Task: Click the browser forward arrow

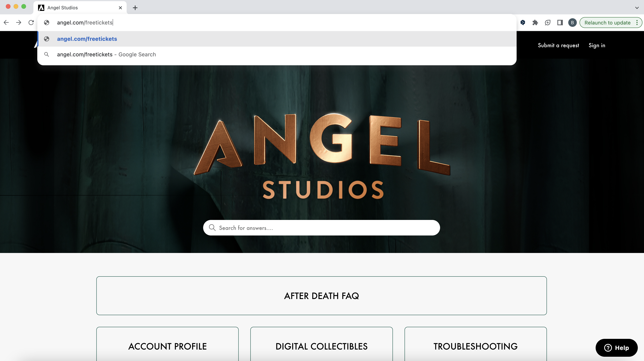Action: pos(18,23)
